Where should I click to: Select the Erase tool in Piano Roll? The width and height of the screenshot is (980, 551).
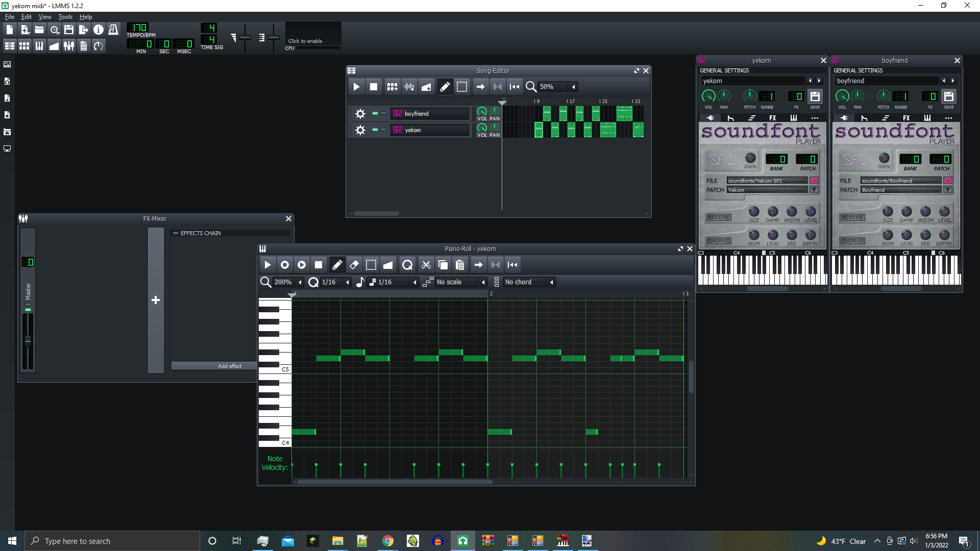(x=354, y=264)
